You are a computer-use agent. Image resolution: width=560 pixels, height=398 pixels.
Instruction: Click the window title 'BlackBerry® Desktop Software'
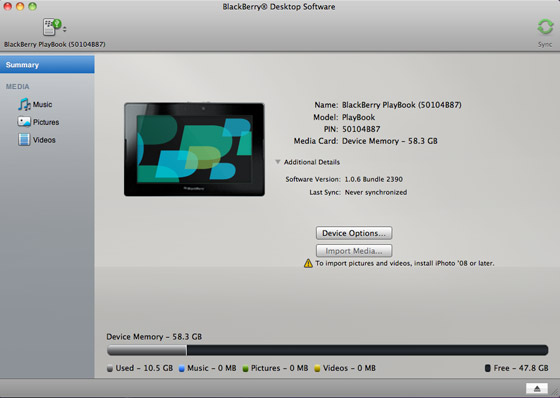point(279,6)
